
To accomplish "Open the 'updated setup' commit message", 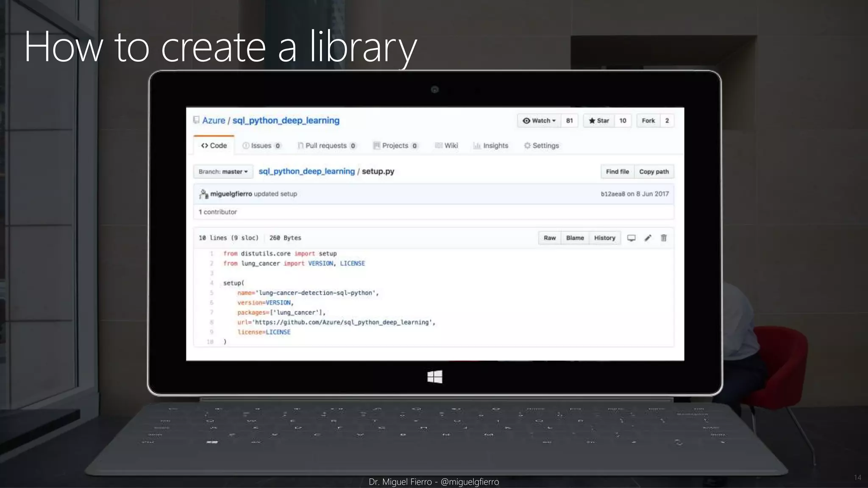I will tap(275, 194).
